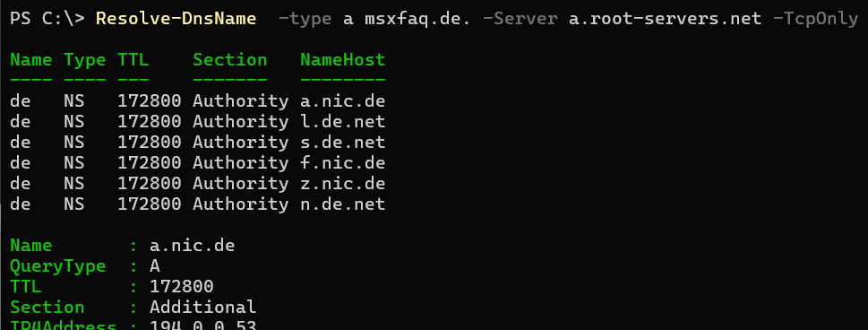Click the TTL column header
The image size is (868, 330).
(x=133, y=59)
